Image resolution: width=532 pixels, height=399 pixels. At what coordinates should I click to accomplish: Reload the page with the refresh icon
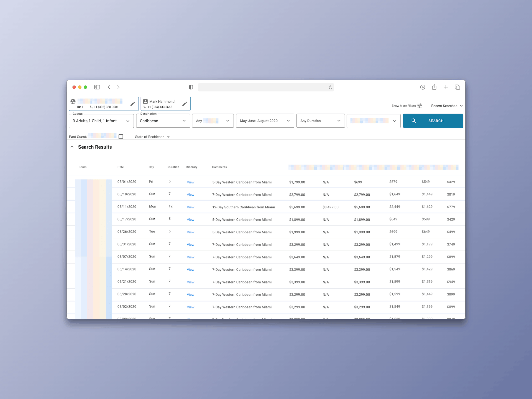[330, 88]
